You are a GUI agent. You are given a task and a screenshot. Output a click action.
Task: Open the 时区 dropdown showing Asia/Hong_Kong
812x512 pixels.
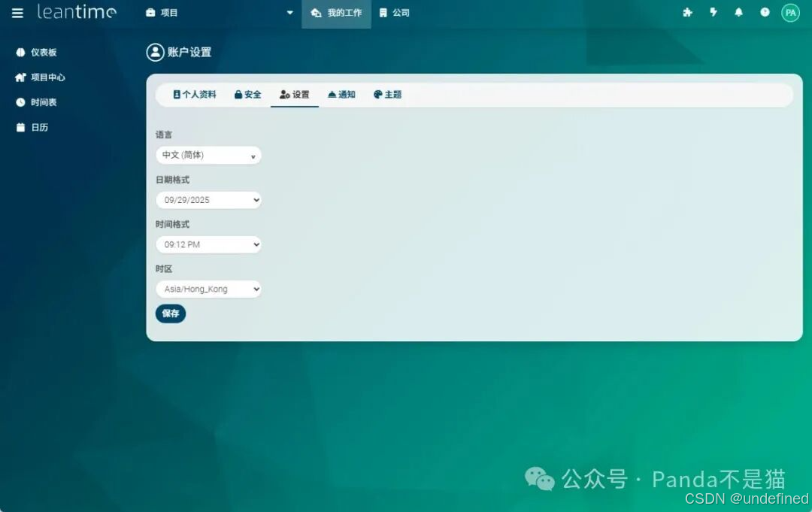[x=208, y=289]
